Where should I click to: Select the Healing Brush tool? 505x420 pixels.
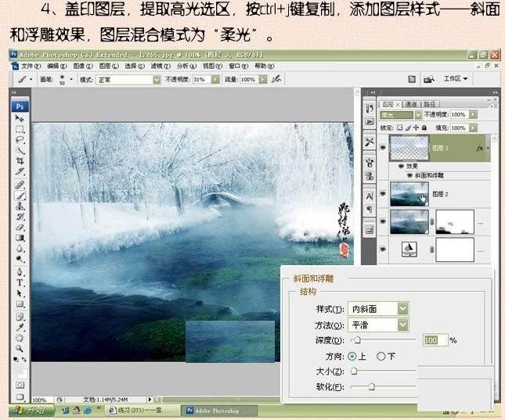(20, 185)
